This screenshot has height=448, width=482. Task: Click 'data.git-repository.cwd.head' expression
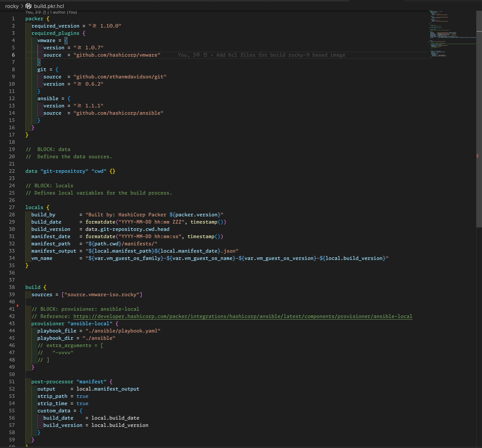point(127,229)
